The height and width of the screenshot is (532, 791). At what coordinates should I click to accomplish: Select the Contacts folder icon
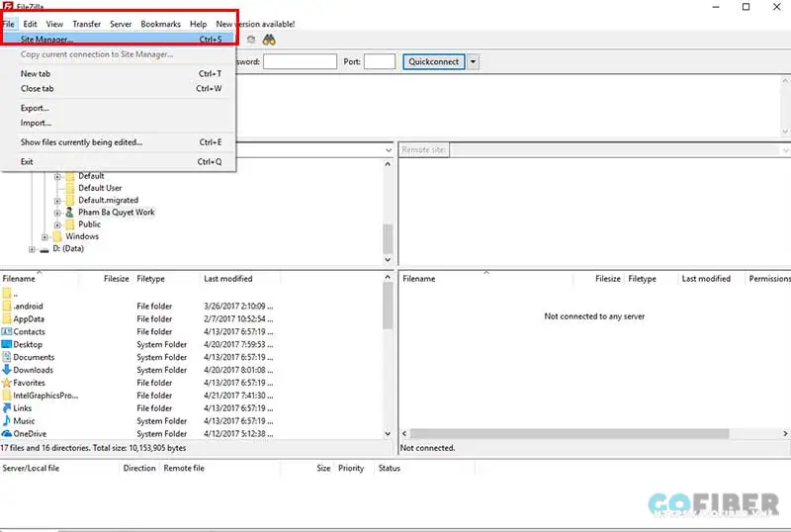(7, 331)
